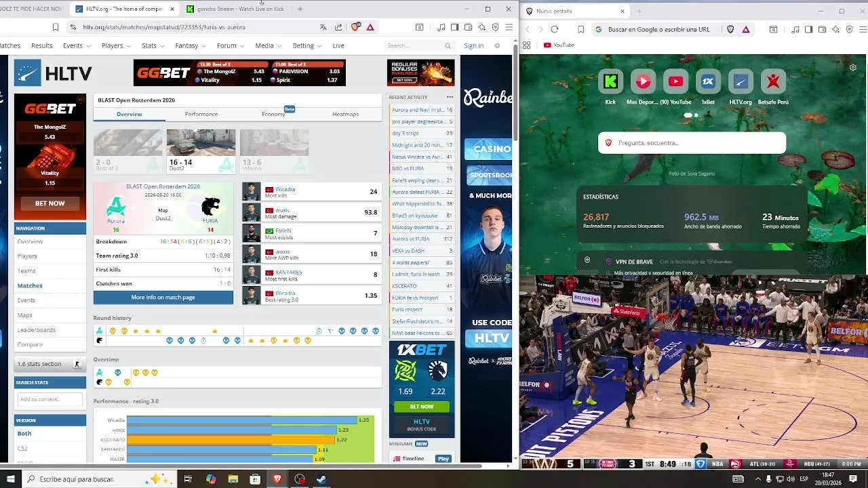Screen dimensions: 868x488
Task: Open new tab plus button in HLTV window
Action: [x=300, y=9]
